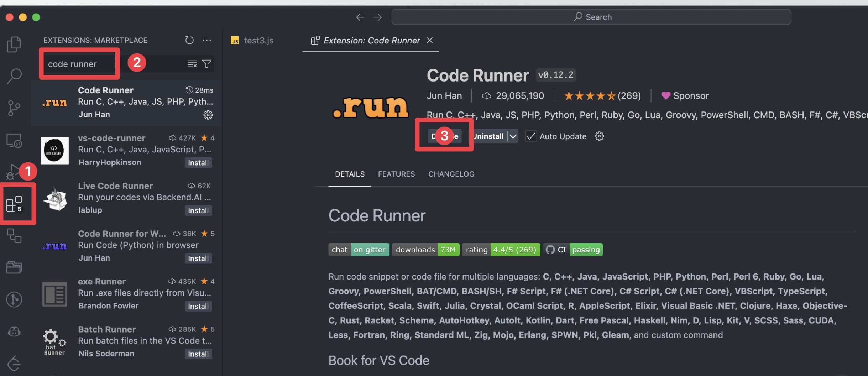
Task: Open the filter extensions menu
Action: click(207, 64)
